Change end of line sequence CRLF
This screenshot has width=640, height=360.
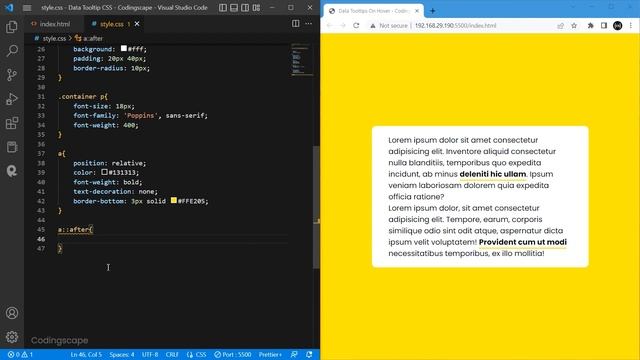[x=172, y=354]
